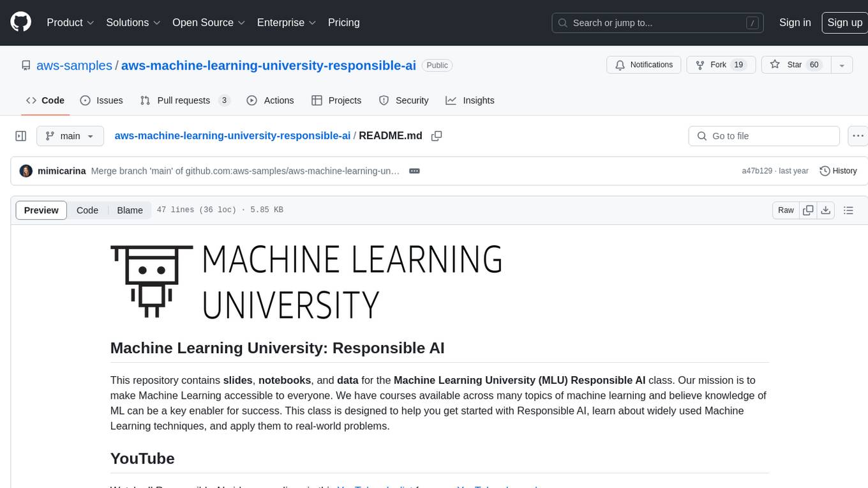The width and height of the screenshot is (868, 488).
Task: Expand the Solutions menu
Action: [x=133, y=22]
